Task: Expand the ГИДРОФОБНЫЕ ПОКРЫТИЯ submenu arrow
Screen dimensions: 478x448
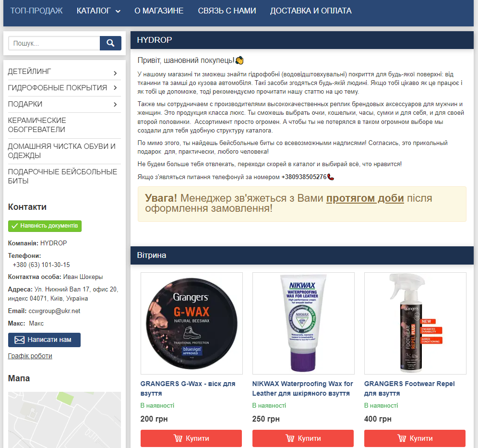Action: pyautogui.click(x=115, y=88)
